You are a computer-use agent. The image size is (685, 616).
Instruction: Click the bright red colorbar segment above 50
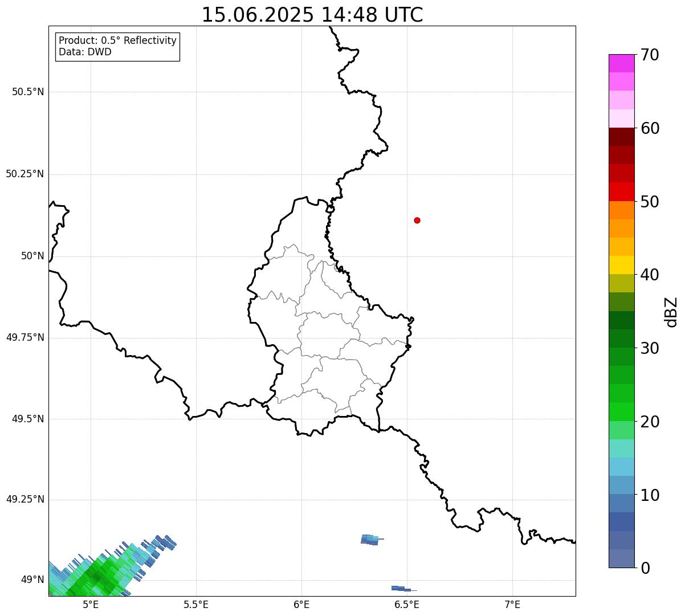point(621,192)
